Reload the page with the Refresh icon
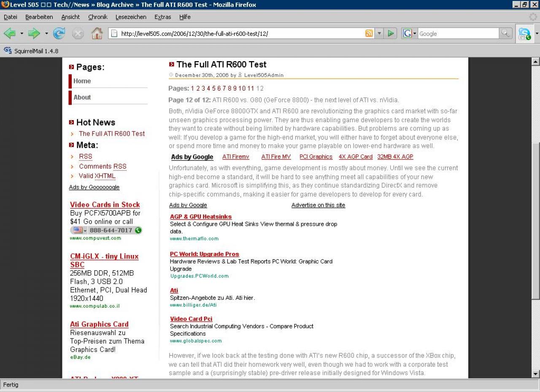The image size is (540, 392). coord(59,33)
